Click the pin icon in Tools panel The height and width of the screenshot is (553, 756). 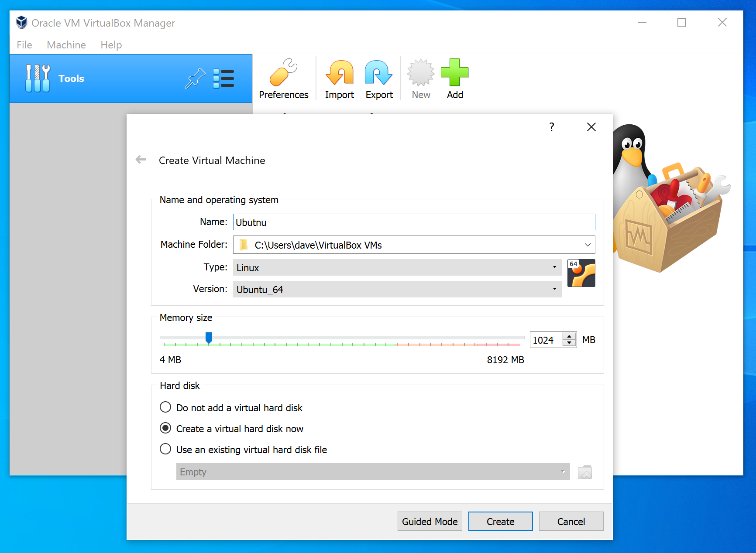click(x=195, y=79)
